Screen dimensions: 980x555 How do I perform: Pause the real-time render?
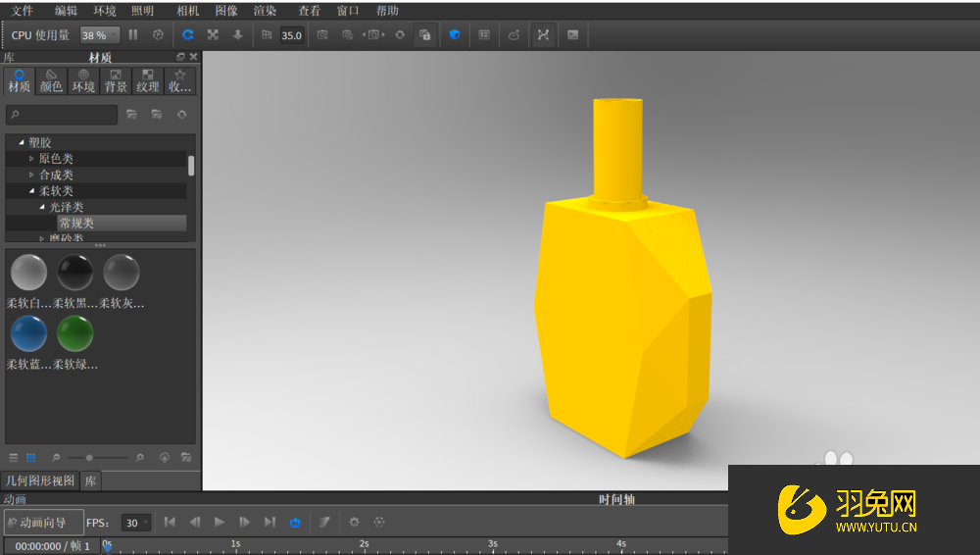tap(133, 35)
